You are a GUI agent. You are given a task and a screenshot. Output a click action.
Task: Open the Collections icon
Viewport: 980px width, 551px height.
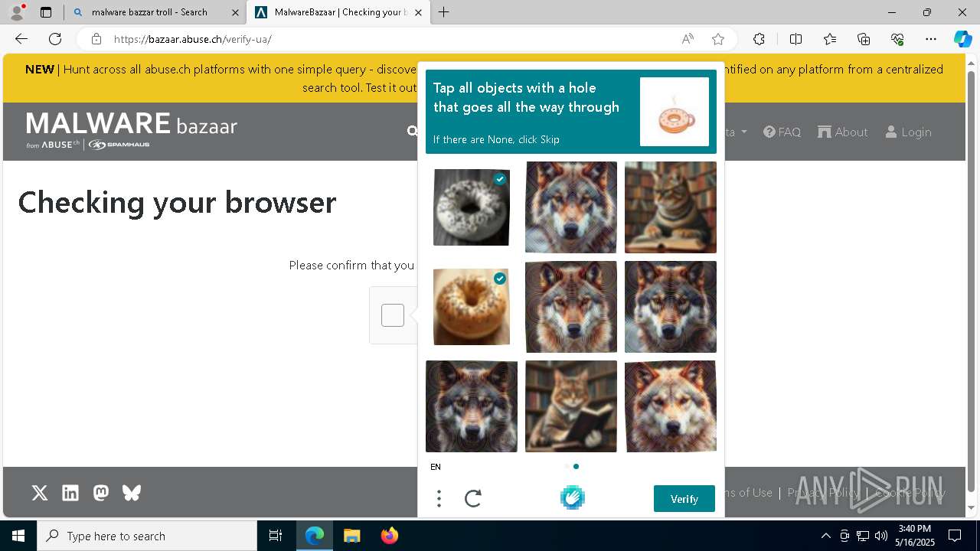[864, 39]
